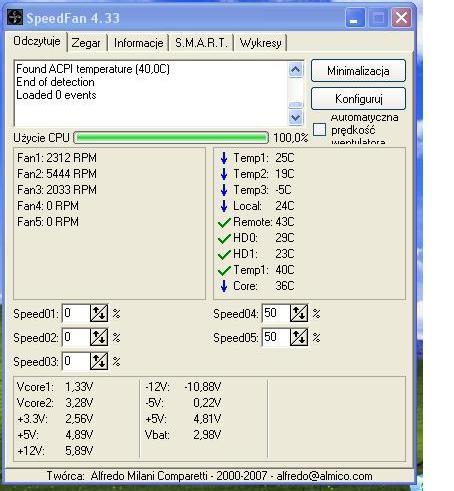Click the Speed04 value field showing 50
This screenshot has height=491, width=454.
[276, 313]
